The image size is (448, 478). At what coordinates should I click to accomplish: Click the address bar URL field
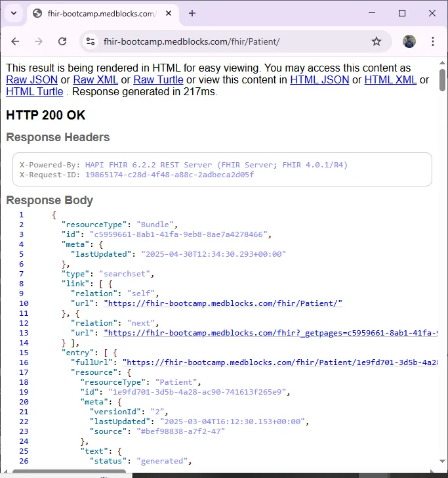(230, 41)
